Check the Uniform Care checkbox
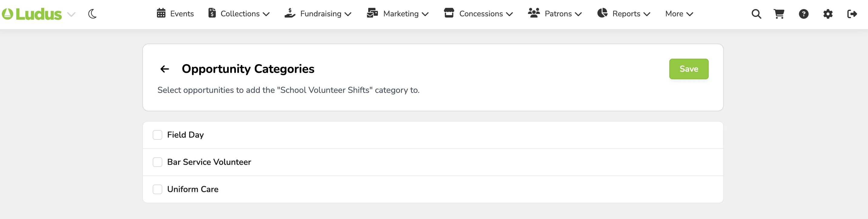Viewport: 868px width, 219px height. click(x=157, y=189)
